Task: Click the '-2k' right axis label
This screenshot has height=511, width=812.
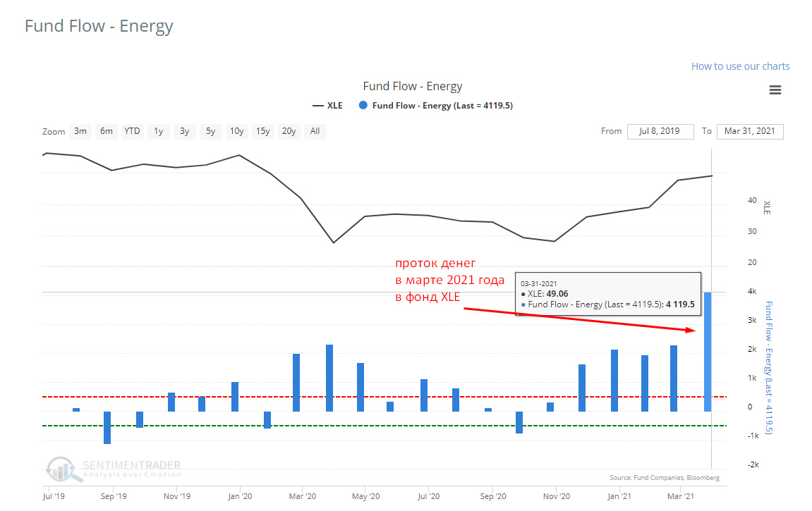Action: click(753, 464)
